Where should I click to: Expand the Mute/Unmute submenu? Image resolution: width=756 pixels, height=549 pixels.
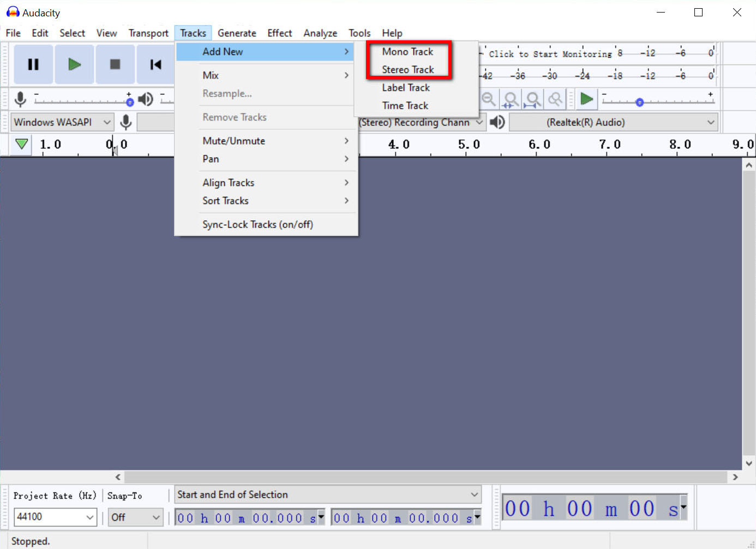[x=266, y=141]
